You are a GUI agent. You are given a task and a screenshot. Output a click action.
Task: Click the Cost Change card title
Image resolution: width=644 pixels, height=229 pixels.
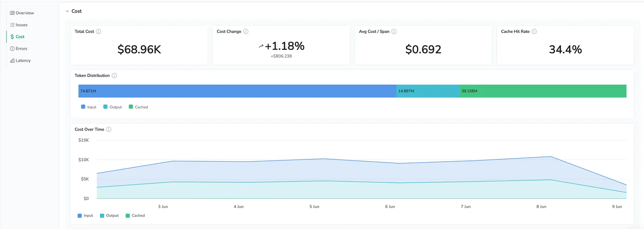(229, 31)
